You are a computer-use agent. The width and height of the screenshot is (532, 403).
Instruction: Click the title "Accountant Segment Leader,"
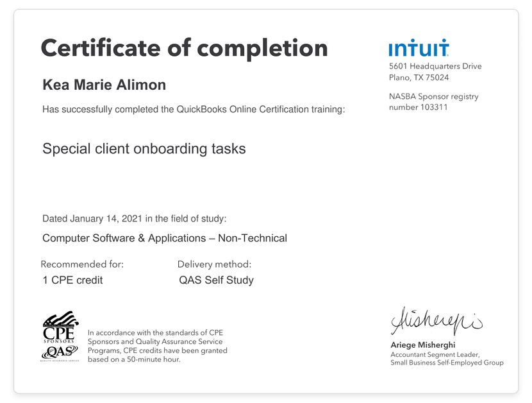(x=435, y=354)
